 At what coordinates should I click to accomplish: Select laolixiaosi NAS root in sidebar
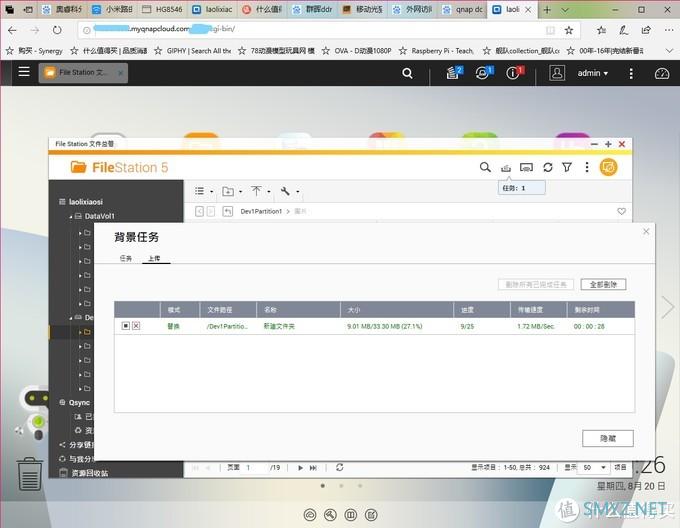click(x=85, y=202)
